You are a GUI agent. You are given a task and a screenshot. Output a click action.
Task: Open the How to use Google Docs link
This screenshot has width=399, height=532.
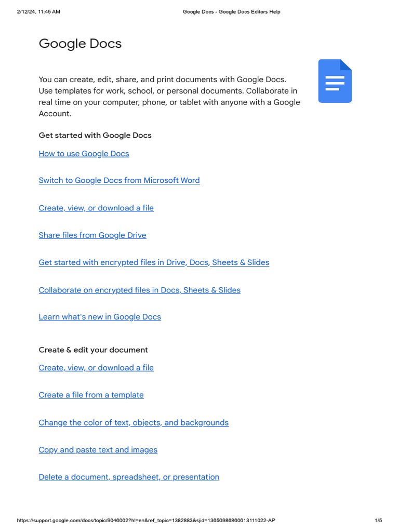(x=84, y=154)
